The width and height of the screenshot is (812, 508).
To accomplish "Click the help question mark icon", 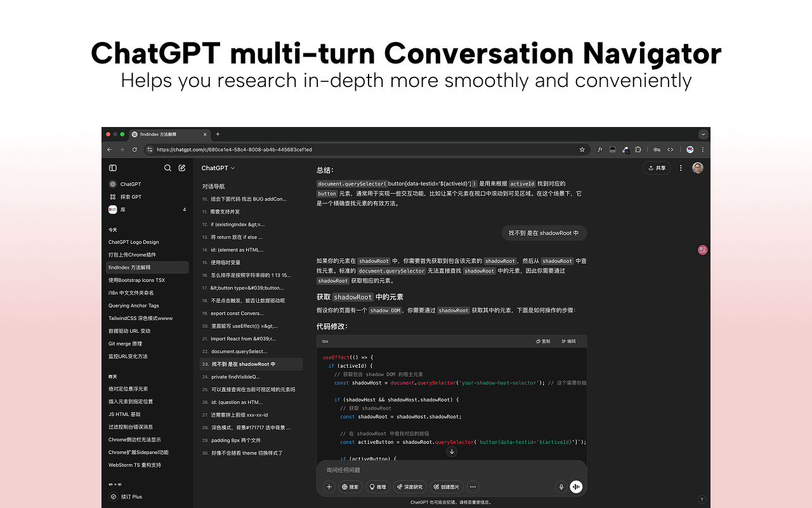I will [x=702, y=500].
